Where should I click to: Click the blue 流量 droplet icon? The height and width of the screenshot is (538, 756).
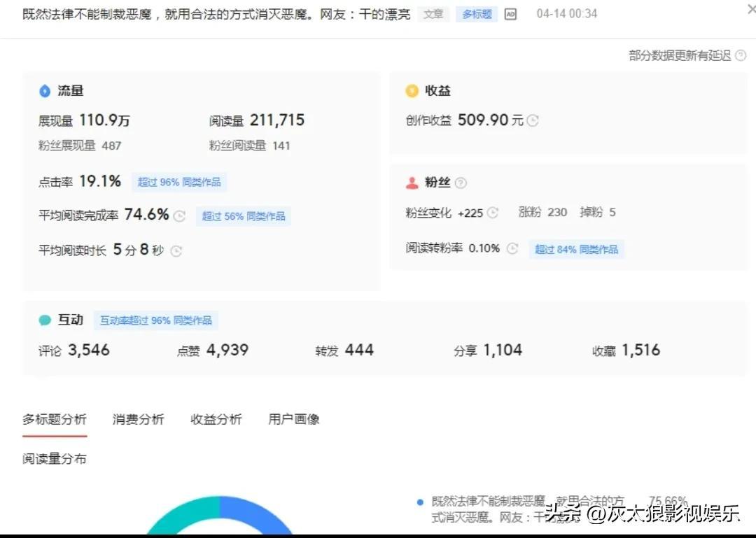pyautogui.click(x=45, y=91)
